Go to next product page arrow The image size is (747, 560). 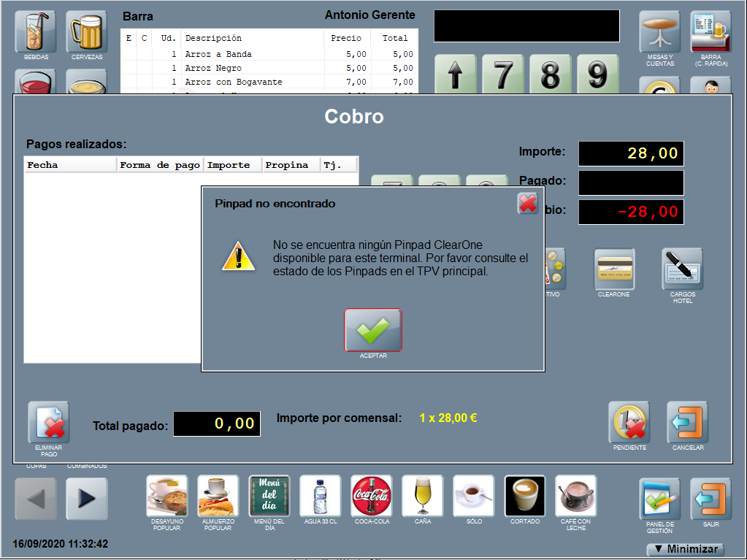(86, 499)
